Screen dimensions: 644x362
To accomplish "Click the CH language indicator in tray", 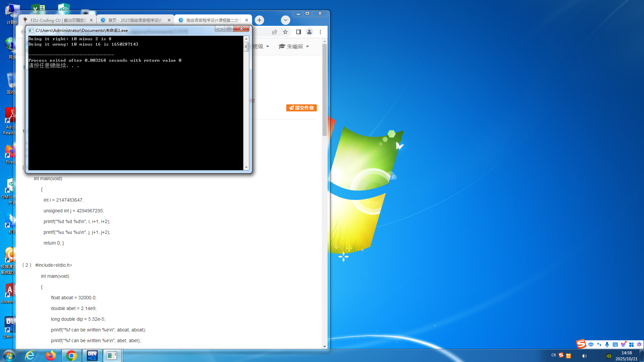I will tap(554, 355).
